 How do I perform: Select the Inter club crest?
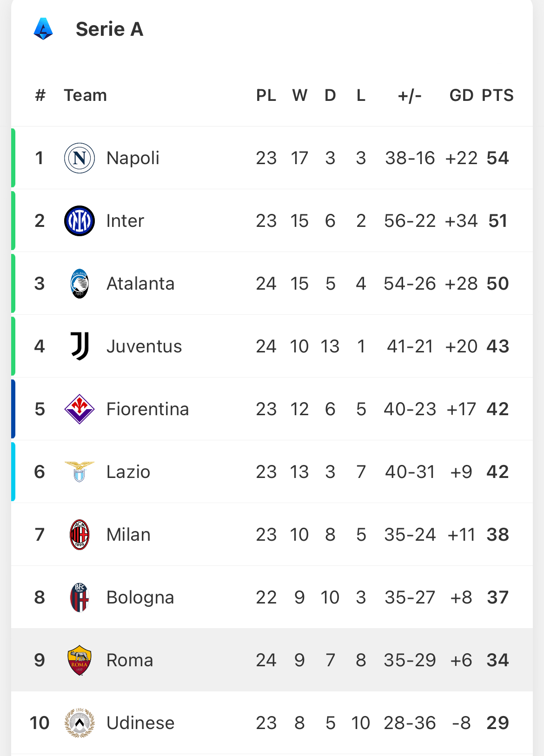(80, 221)
